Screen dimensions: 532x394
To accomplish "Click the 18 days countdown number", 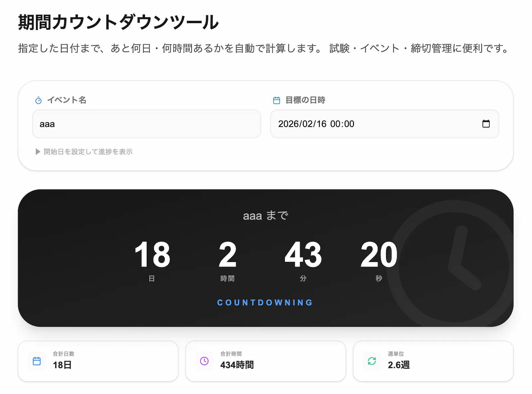I will click(x=152, y=254).
